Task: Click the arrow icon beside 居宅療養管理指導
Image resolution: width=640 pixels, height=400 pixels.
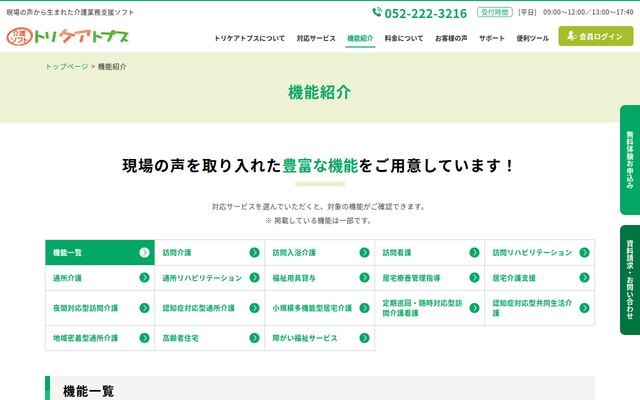Action: tap(474, 278)
